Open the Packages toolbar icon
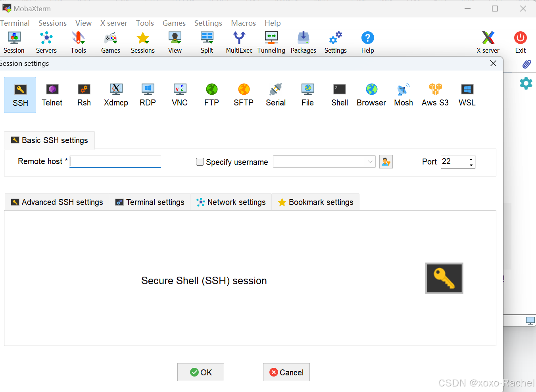The height and width of the screenshot is (392, 536). pyautogui.click(x=304, y=42)
